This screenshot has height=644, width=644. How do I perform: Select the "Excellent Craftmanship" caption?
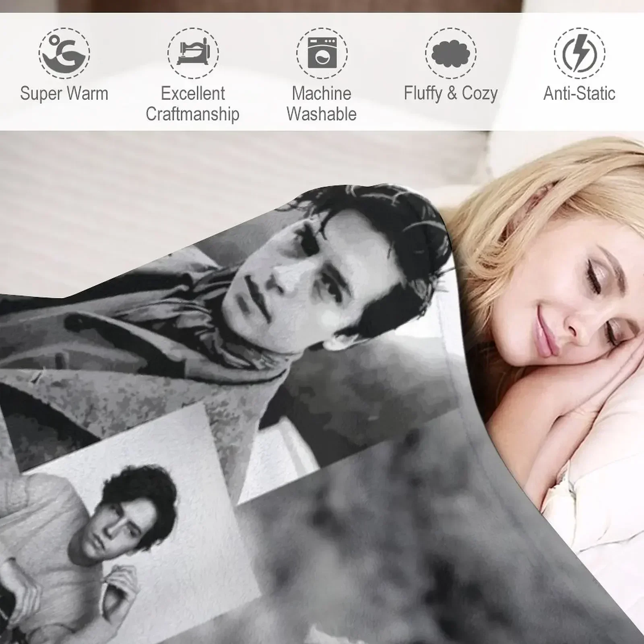(x=193, y=104)
